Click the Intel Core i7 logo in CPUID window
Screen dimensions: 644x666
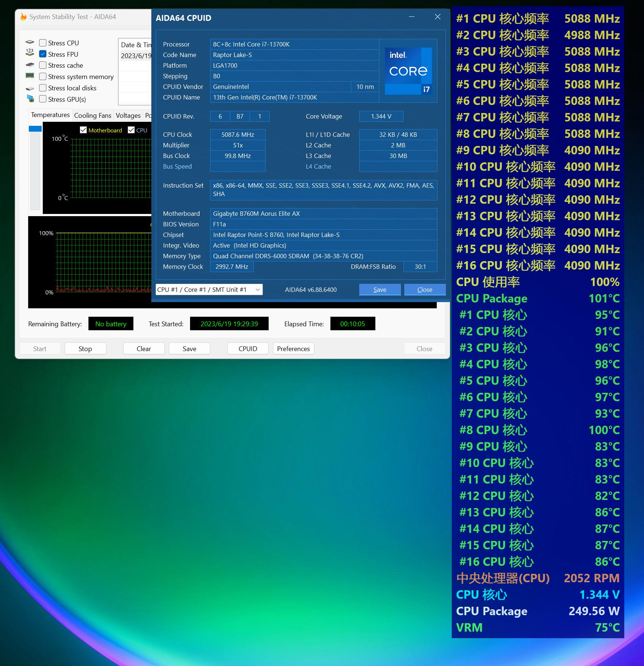click(408, 71)
